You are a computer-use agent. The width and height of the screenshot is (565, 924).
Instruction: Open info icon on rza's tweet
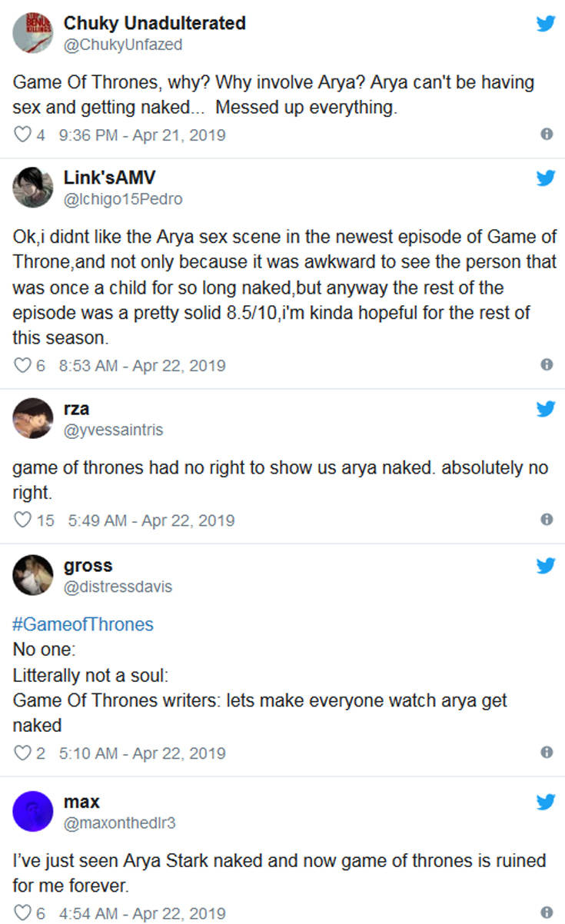point(547,520)
